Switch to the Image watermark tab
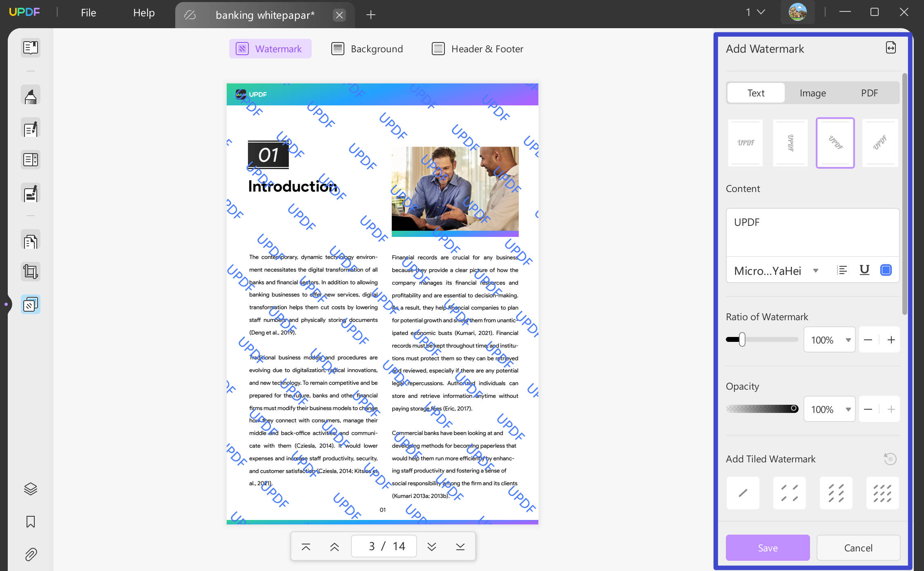Viewport: 924px width, 571px height. (812, 93)
